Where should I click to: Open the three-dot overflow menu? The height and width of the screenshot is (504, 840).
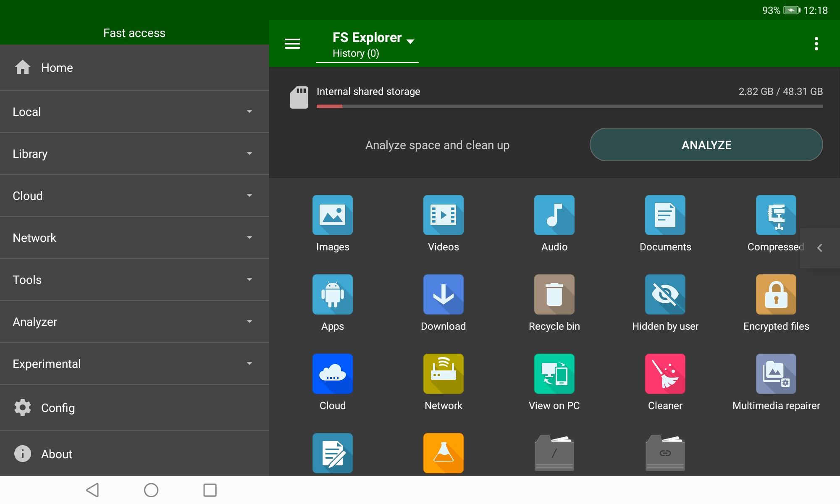pyautogui.click(x=816, y=44)
